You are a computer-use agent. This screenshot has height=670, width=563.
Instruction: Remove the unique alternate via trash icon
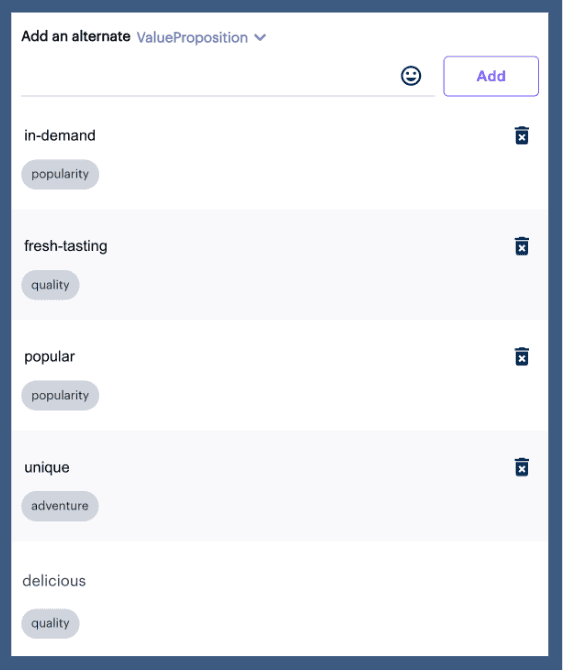522,467
